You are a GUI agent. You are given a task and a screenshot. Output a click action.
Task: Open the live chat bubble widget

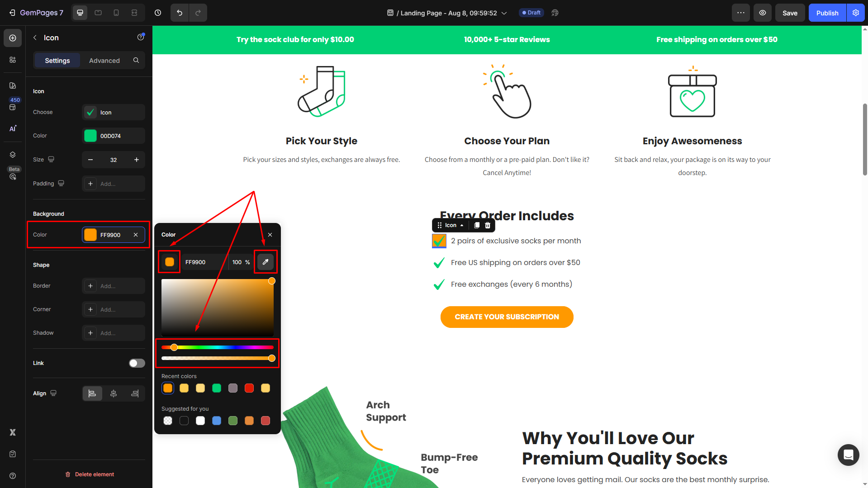848,455
